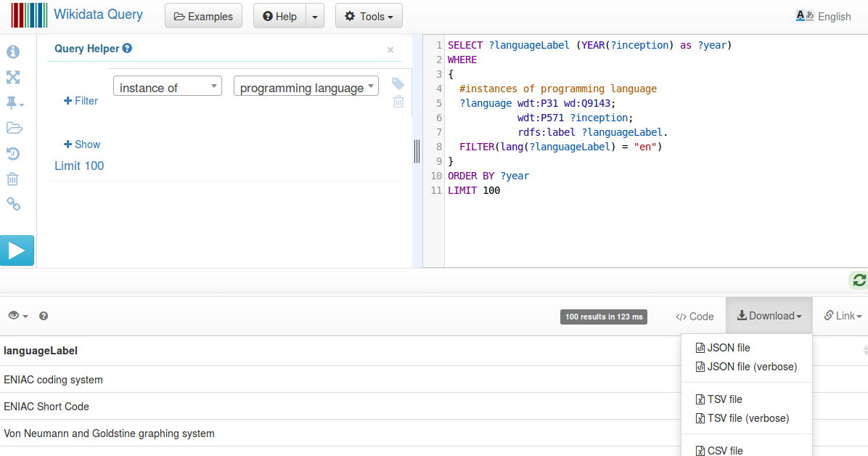Click the tag icon next to filter
Image resolution: width=868 pixels, height=456 pixels.
[x=398, y=84]
